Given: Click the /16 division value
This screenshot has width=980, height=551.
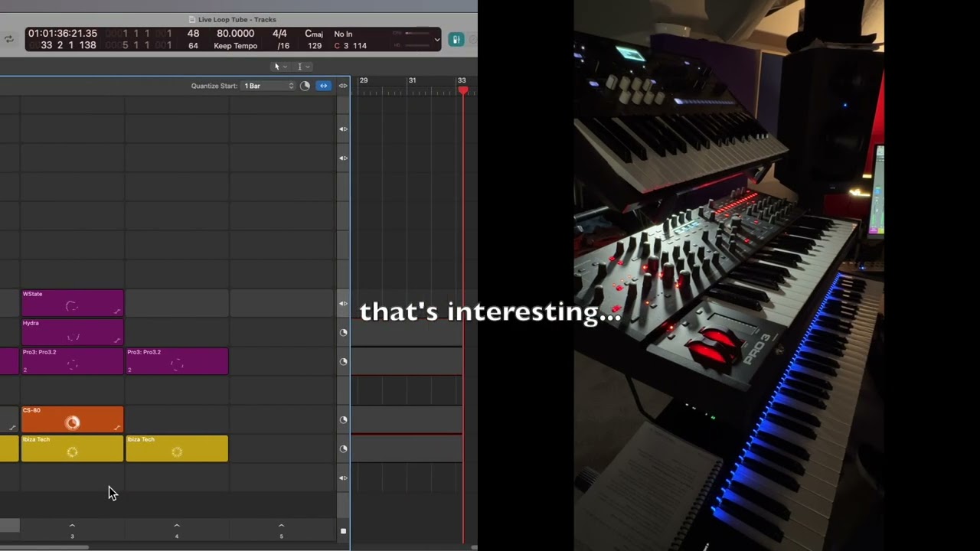Looking at the screenshot, I should pos(283,46).
